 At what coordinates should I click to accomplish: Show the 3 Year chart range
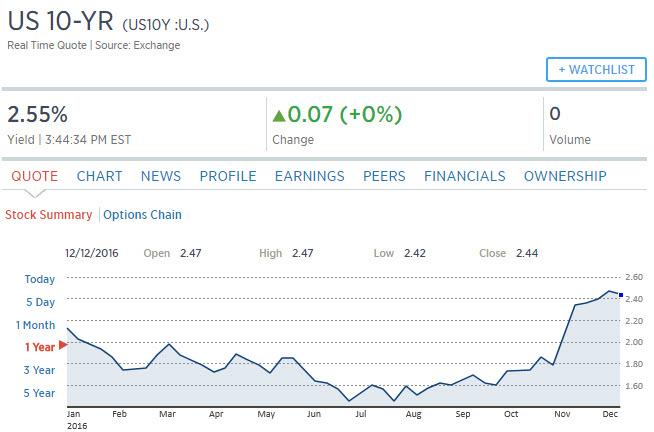39,370
